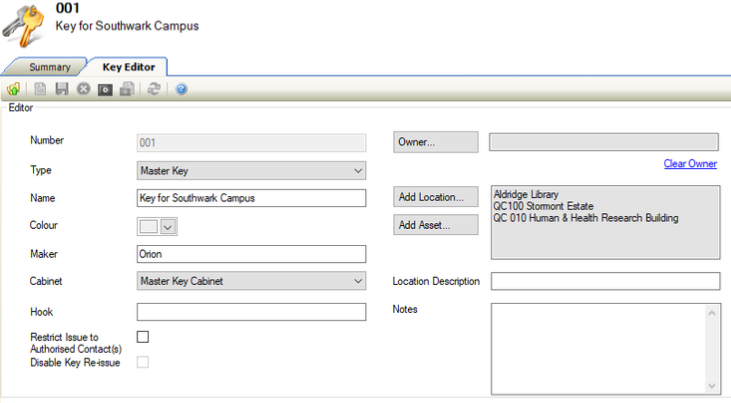Tick Restrict Issue to Authorised Contact(s) checkbox
The image size is (731, 403).
click(143, 337)
